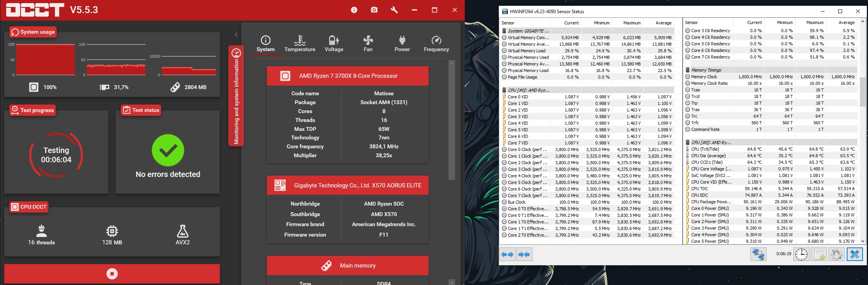Click the Main memory section header
The width and height of the screenshot is (868, 285).
(348, 266)
